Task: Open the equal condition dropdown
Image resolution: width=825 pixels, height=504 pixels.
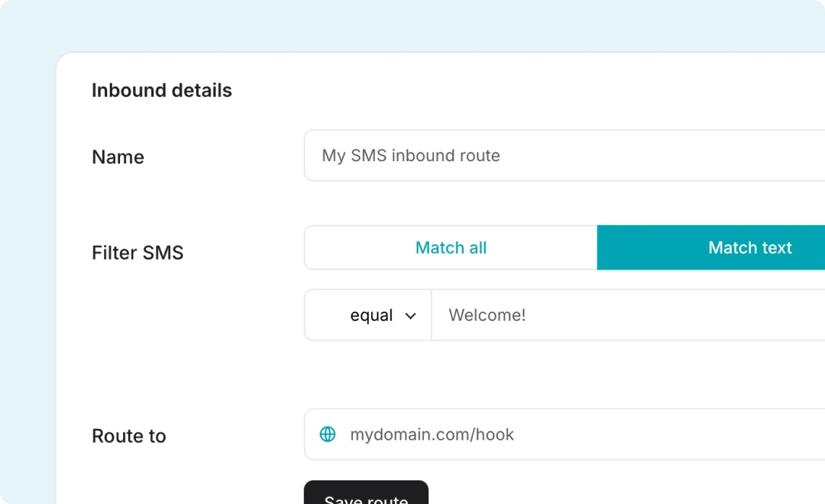Action: pos(367,315)
